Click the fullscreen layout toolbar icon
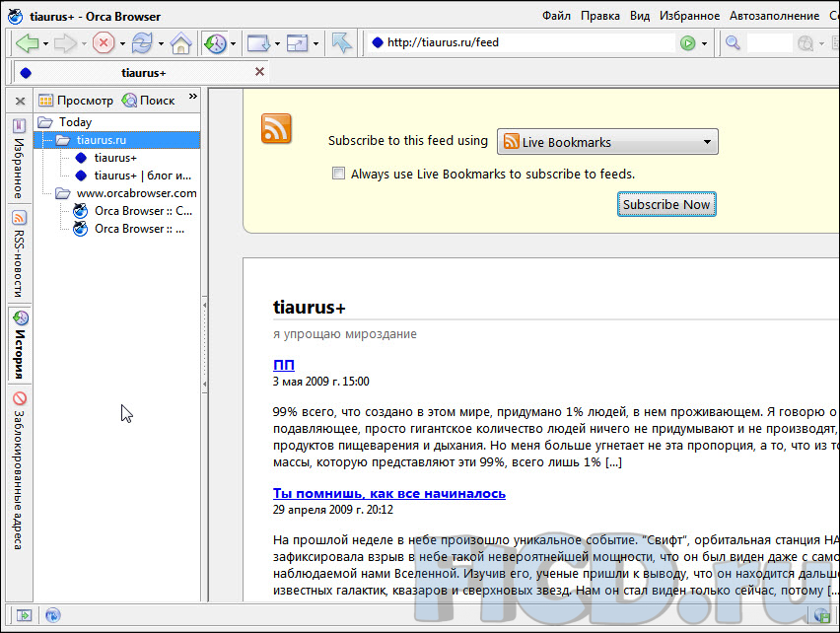Image resolution: width=840 pixels, height=633 pixels. [x=298, y=42]
